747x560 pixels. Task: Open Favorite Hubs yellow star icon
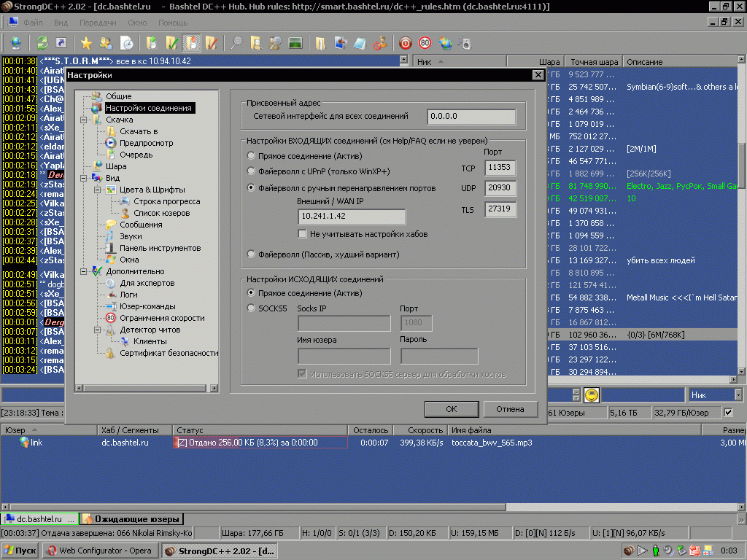[x=86, y=43]
